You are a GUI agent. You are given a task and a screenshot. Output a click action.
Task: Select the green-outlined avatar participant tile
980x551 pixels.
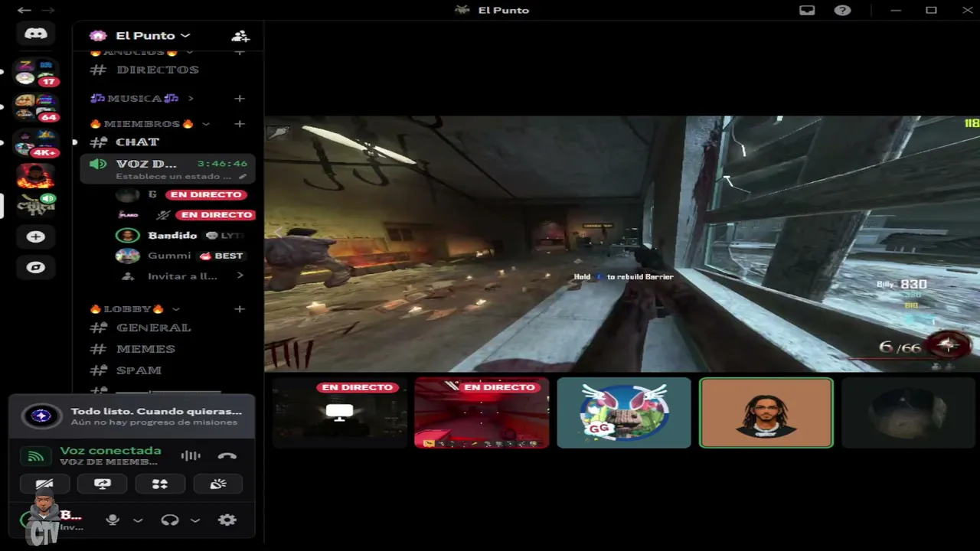(766, 412)
